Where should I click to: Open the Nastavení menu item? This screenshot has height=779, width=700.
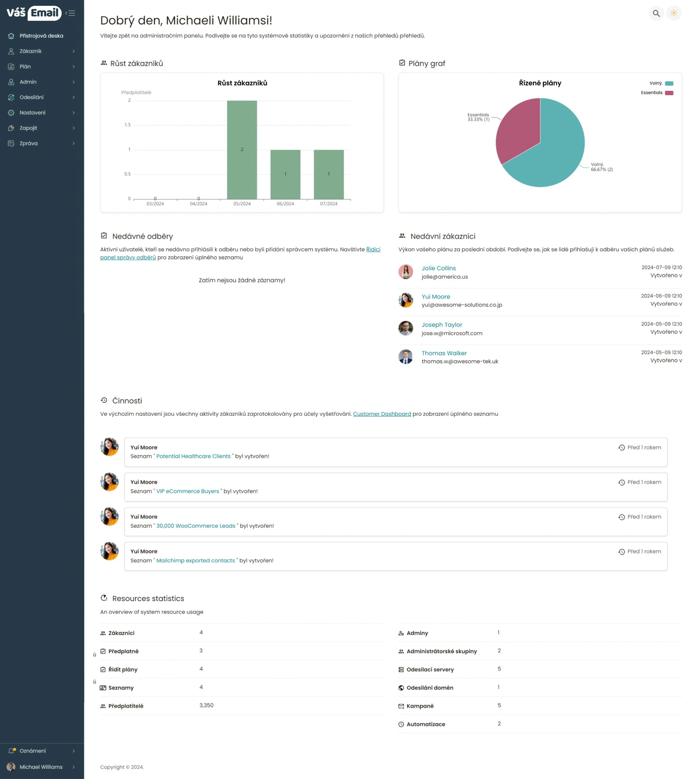coord(32,113)
